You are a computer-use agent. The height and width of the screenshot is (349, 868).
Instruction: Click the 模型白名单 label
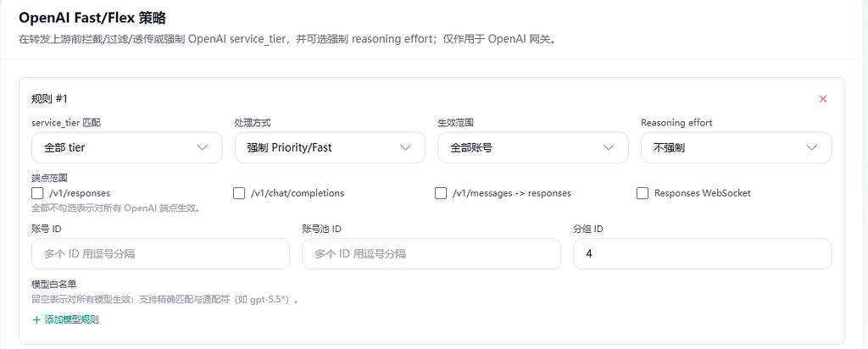point(53,285)
